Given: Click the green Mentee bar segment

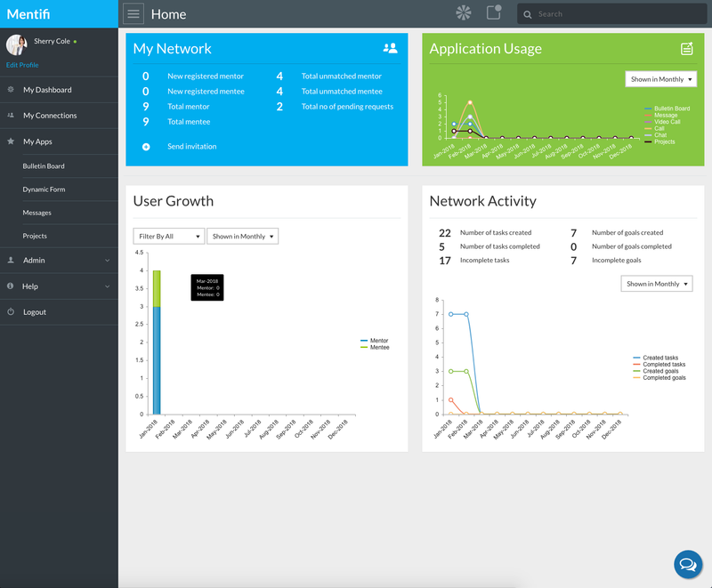Looking at the screenshot, I should click(157, 288).
